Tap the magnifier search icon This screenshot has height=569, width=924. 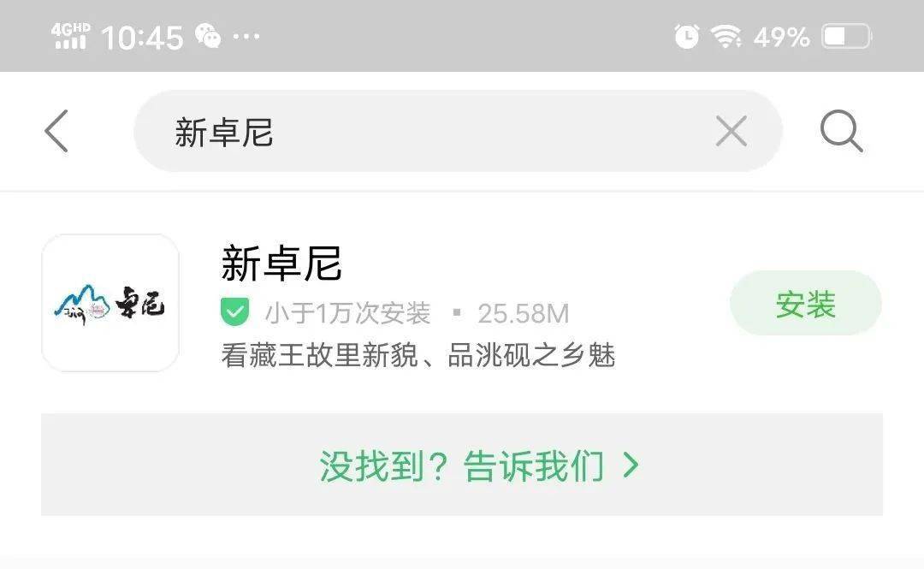[x=842, y=131]
